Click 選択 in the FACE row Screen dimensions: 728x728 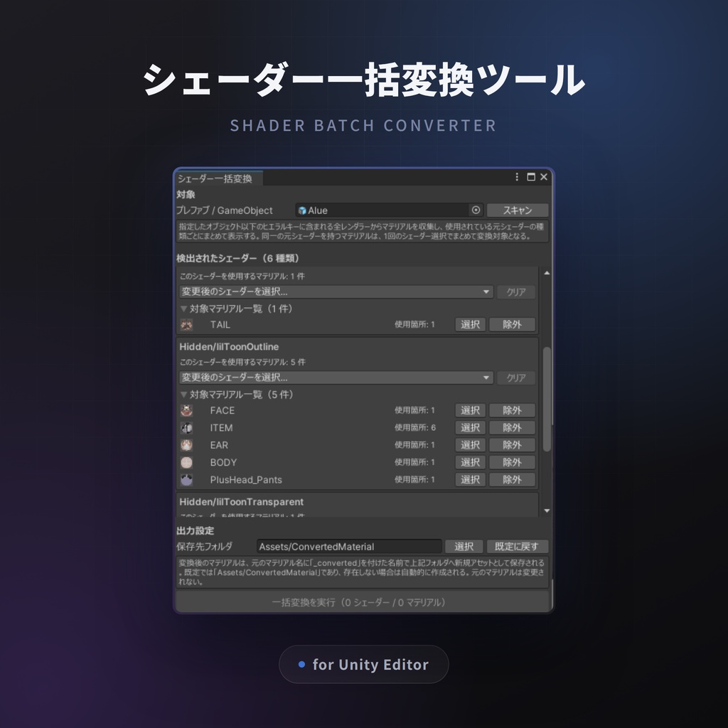471,410
